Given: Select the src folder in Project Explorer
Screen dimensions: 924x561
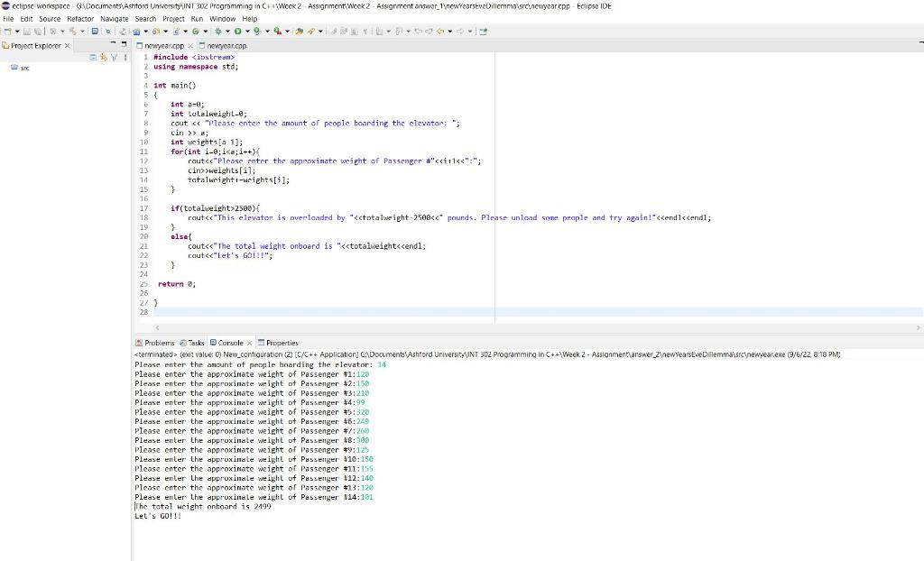Looking at the screenshot, I should coord(21,68).
